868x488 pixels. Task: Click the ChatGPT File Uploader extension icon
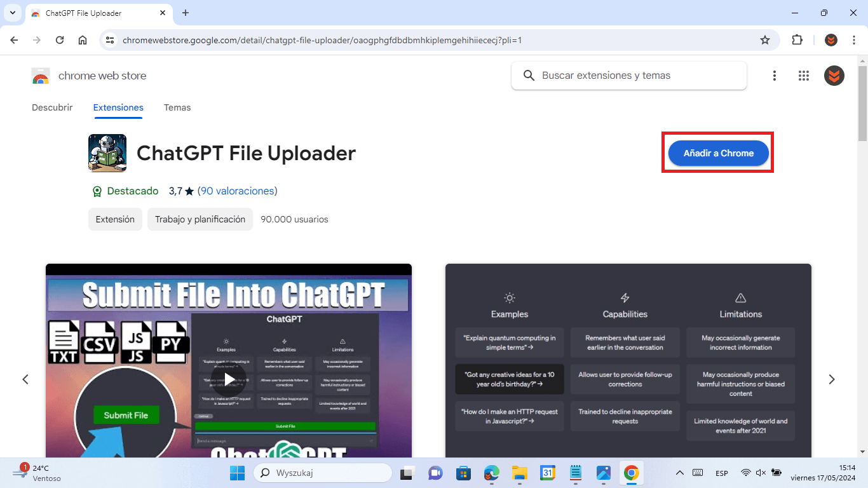point(107,153)
